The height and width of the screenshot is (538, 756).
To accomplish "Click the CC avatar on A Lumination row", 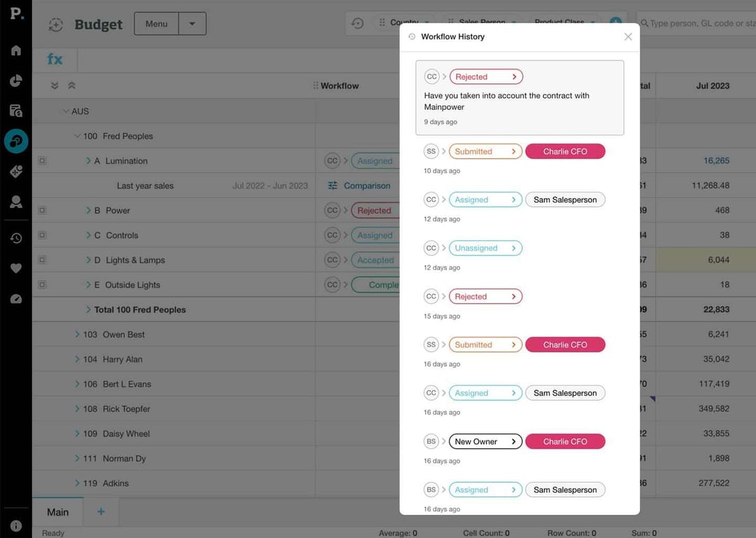I will click(332, 160).
